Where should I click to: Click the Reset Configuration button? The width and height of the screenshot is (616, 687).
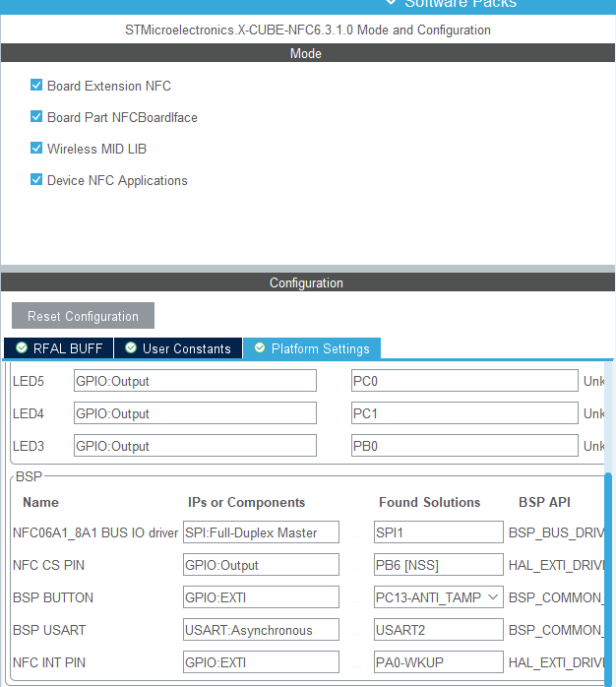pos(83,316)
